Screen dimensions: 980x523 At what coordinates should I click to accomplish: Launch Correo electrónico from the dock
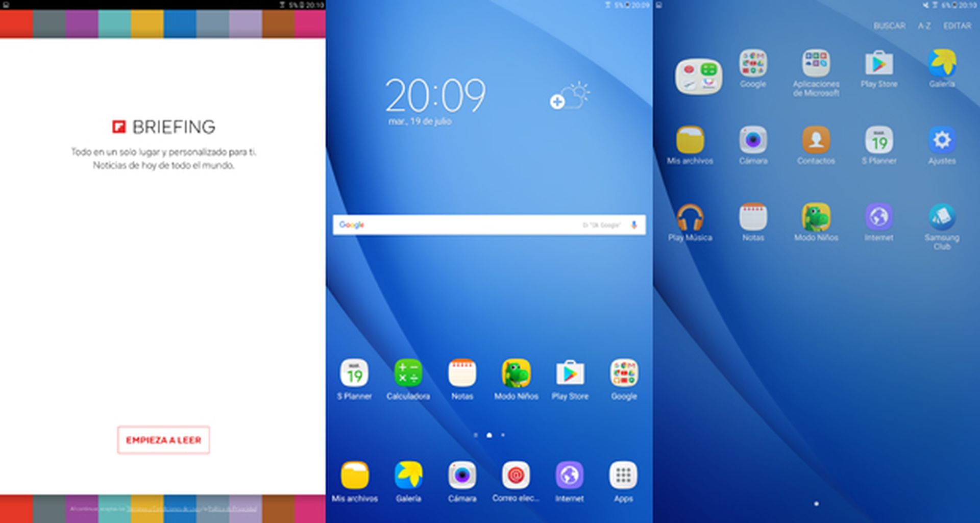click(516, 476)
